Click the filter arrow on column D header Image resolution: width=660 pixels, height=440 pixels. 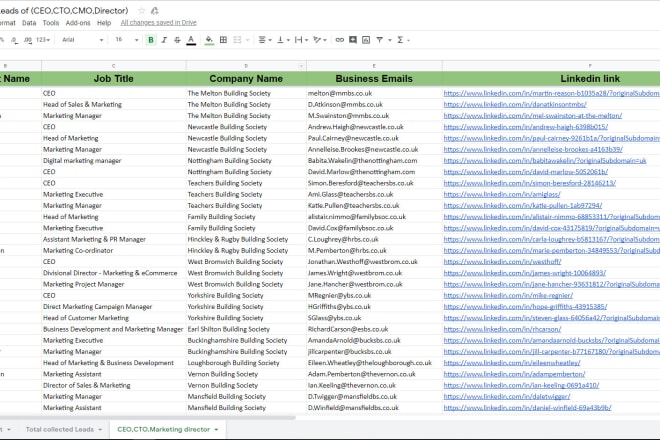tap(301, 66)
